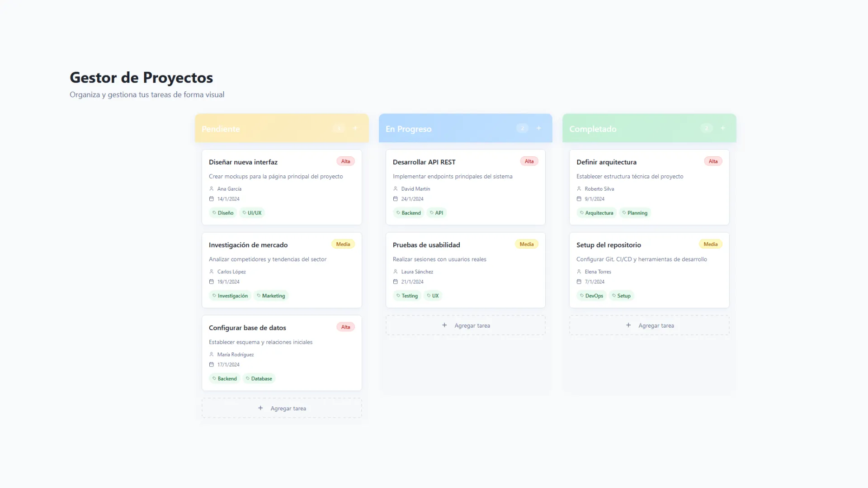
Task: Click user icon next to María Rodríguez
Action: (211, 355)
